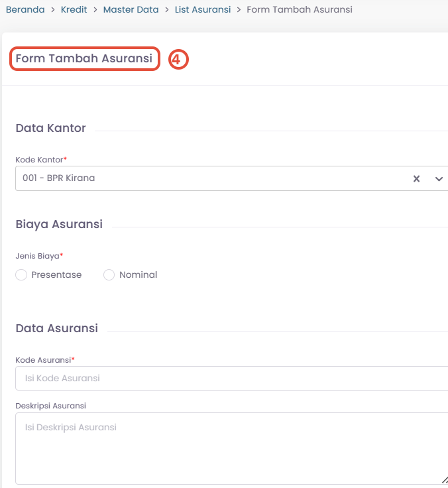Click the Form Tambah Asuransi page heading
448x488 pixels.
tap(84, 58)
